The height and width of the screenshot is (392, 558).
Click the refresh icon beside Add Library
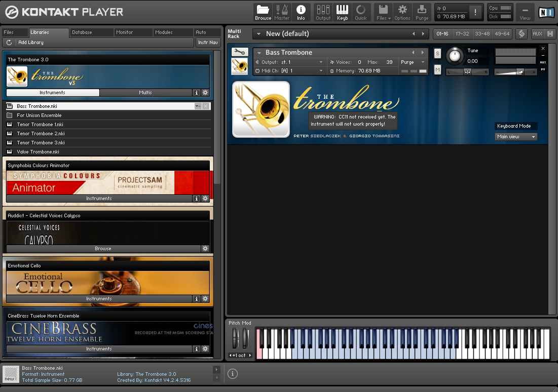(9, 43)
